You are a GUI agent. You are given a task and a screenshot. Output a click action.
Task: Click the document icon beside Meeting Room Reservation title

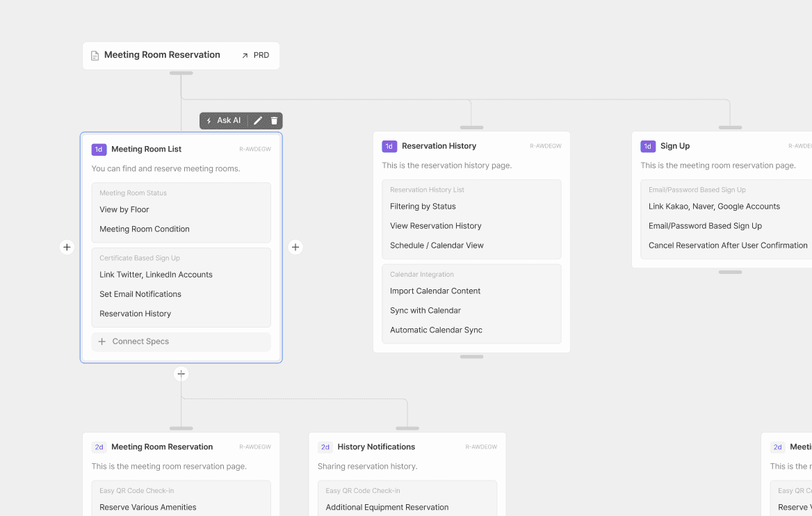(x=95, y=56)
